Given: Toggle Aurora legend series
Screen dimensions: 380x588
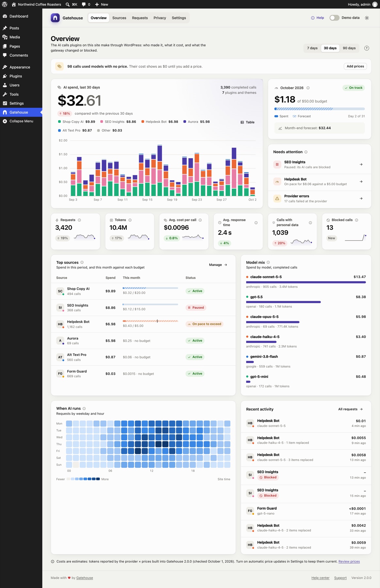Looking at the screenshot, I should [197, 122].
